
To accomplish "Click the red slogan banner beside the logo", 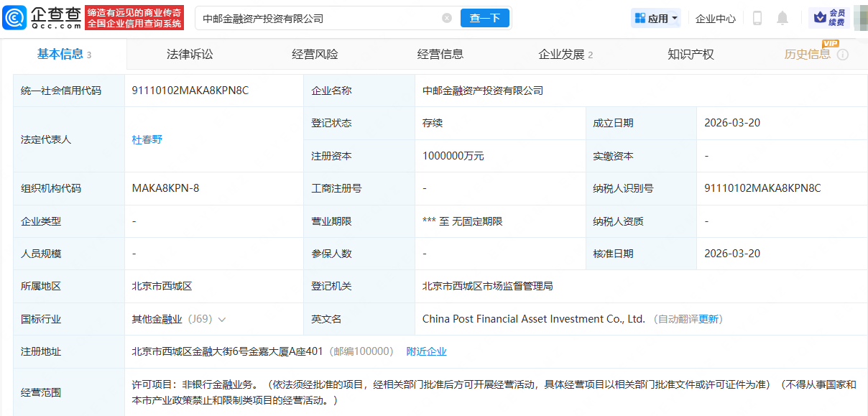I will click(134, 18).
